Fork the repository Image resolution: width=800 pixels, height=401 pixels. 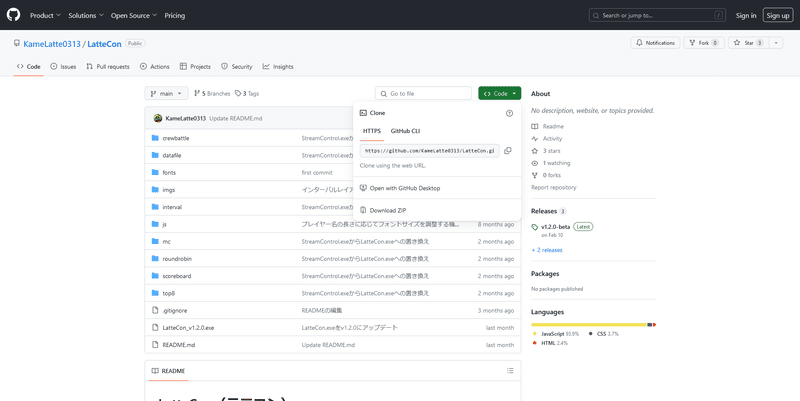point(704,43)
